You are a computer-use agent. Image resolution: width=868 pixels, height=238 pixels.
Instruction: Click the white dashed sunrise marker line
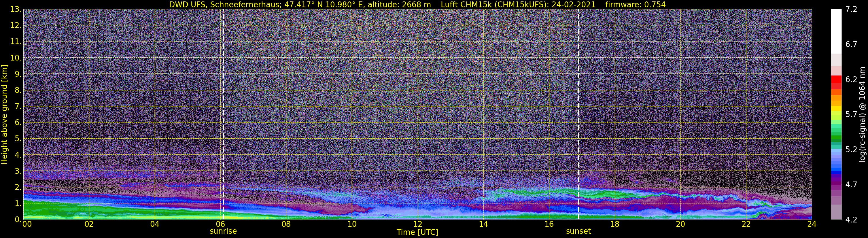point(223,114)
